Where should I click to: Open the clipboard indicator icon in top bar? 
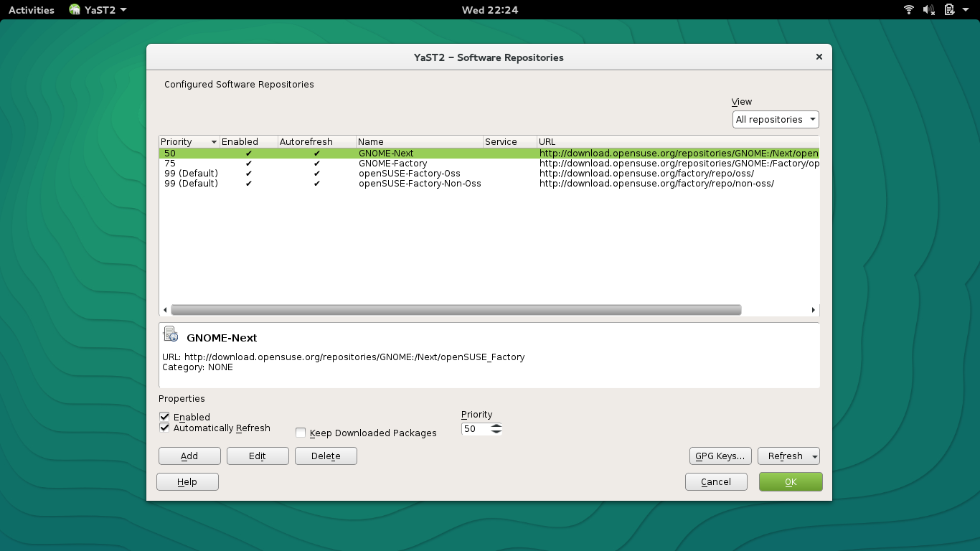click(x=949, y=10)
